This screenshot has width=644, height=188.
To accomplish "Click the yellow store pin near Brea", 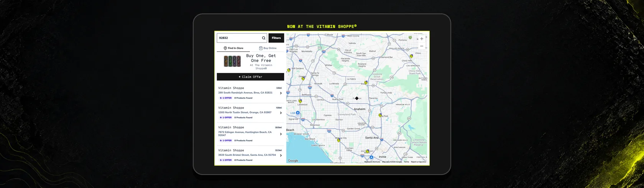I will coord(366,82).
